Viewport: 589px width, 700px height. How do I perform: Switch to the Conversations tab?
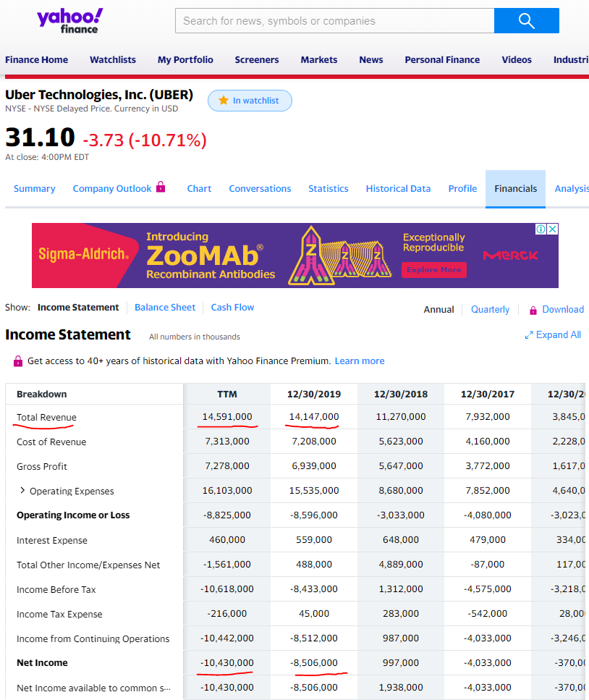260,188
